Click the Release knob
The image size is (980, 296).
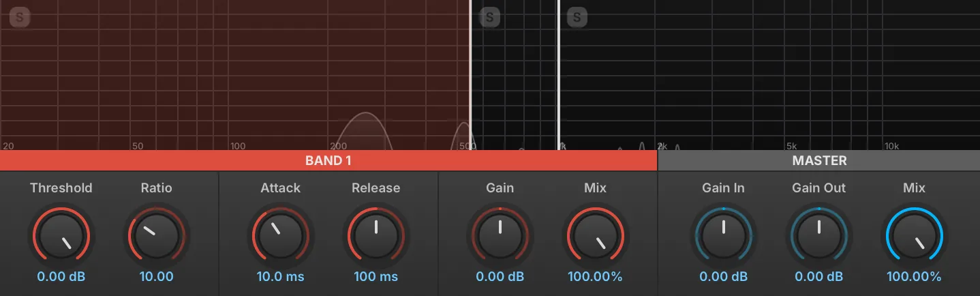tap(376, 235)
